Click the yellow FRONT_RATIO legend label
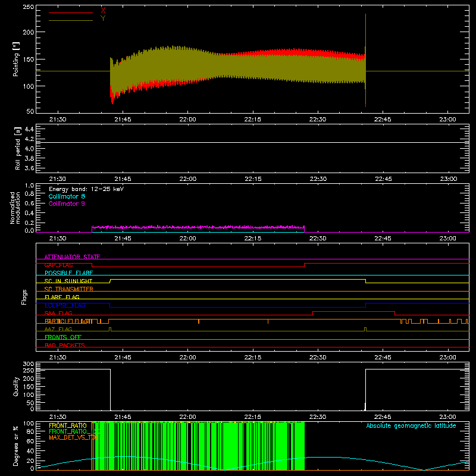Viewport: 476px width, 476px height. (68, 425)
